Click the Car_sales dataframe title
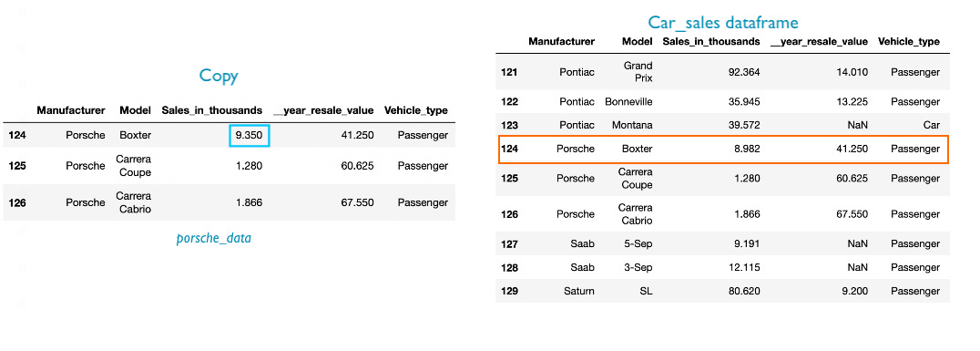This screenshot has height=351, width=980. pos(723,23)
